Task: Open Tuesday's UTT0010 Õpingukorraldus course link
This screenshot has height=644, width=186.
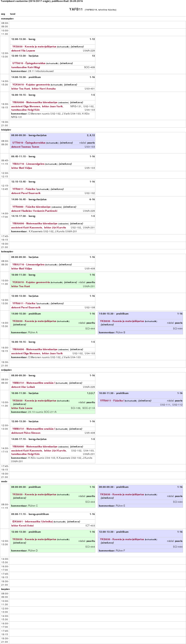Action: 29,143
